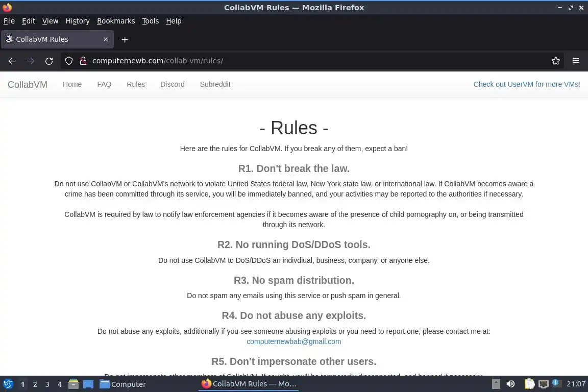Open the volume speaker tray icon
The width and height of the screenshot is (588, 392).
(510, 384)
